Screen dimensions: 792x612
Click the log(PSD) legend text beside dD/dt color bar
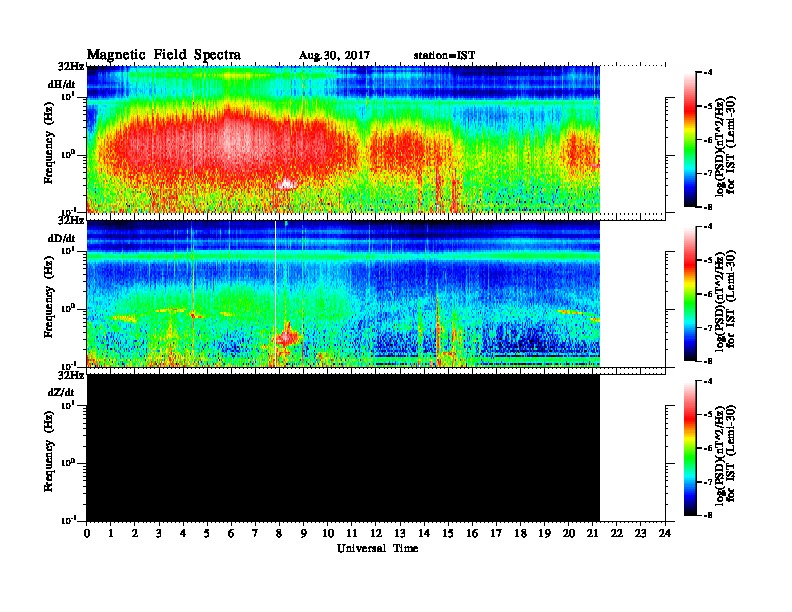725,300
